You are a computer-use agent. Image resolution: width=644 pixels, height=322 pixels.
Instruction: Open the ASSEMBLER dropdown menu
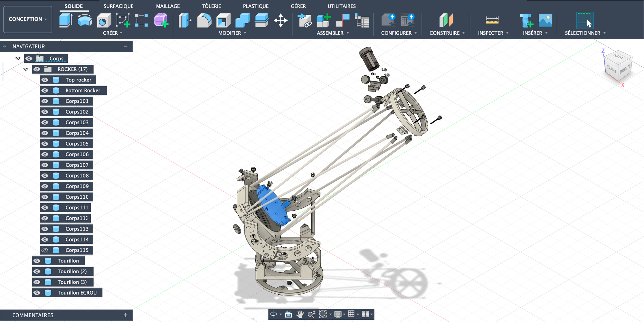tap(333, 33)
